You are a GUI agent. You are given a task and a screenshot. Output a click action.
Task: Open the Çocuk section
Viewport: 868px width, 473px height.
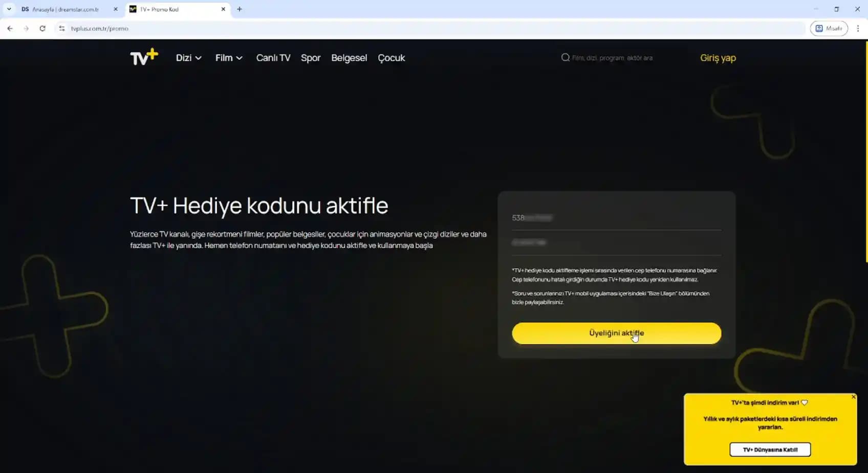[391, 58]
